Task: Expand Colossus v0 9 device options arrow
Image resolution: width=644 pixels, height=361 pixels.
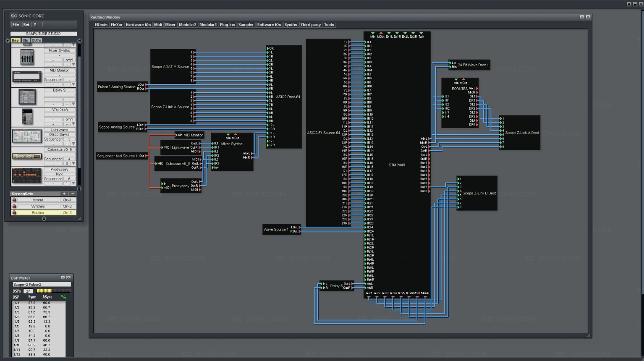Action: click(x=73, y=163)
